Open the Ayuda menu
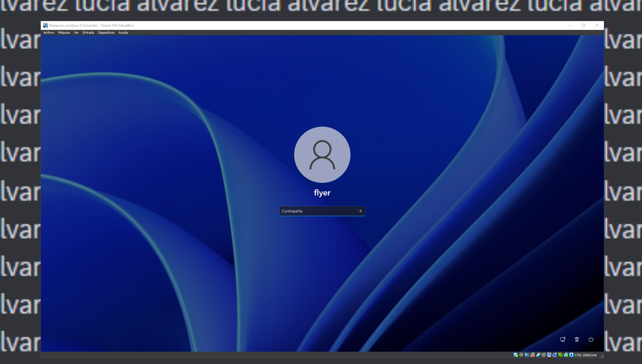 coord(123,33)
